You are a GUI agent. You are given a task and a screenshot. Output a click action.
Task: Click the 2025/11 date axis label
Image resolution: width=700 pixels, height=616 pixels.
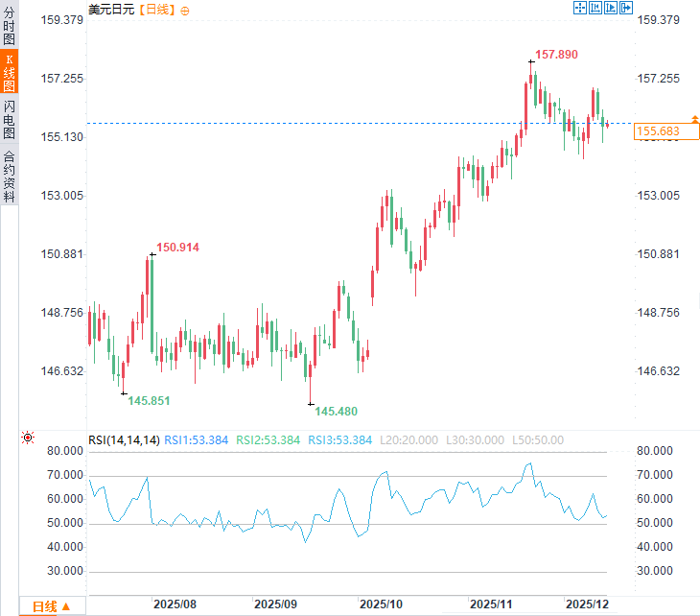point(491,604)
